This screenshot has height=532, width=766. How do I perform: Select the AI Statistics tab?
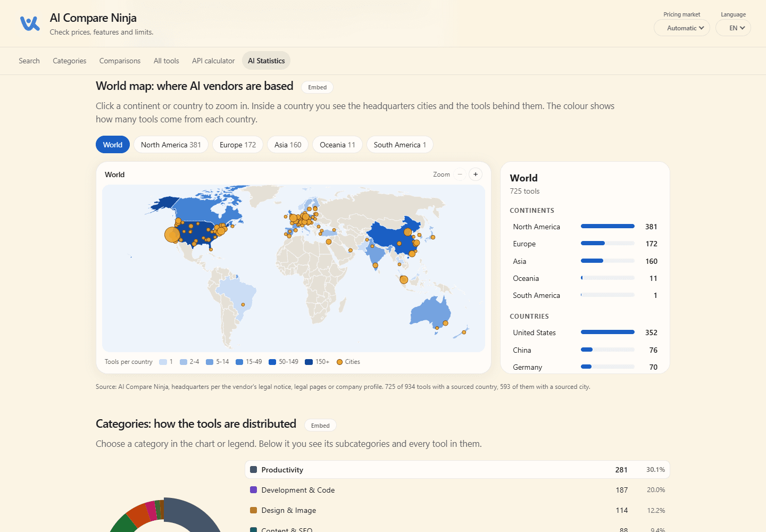click(267, 61)
